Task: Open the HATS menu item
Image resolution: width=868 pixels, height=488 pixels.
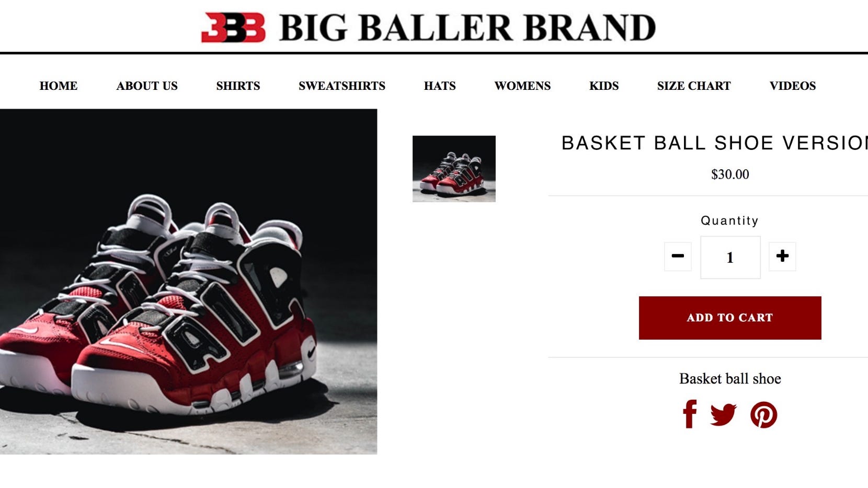Action: pyautogui.click(x=440, y=86)
